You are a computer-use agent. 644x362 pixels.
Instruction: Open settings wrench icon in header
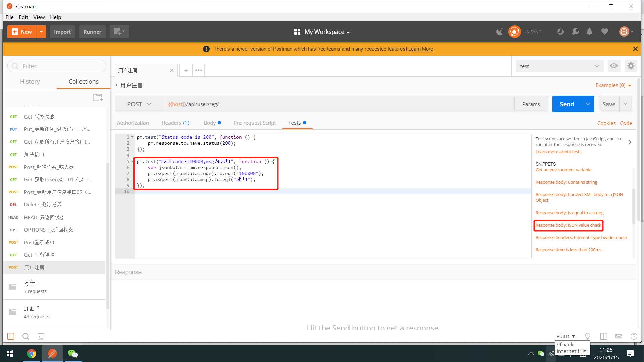click(575, 32)
